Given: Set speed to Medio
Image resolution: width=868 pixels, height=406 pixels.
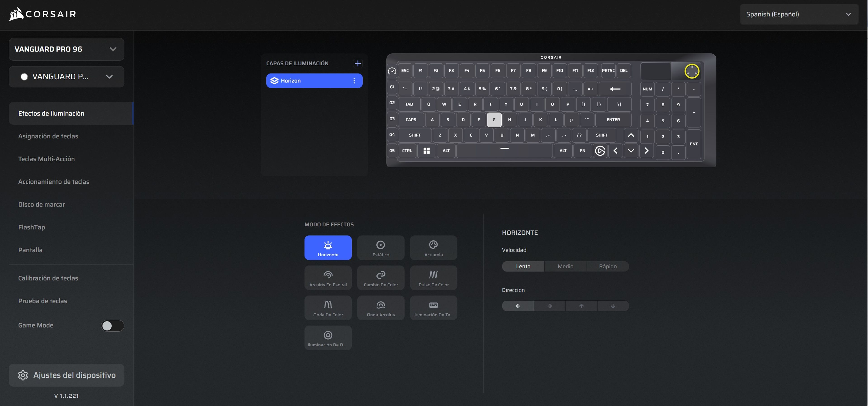Looking at the screenshot, I should click(x=565, y=266).
